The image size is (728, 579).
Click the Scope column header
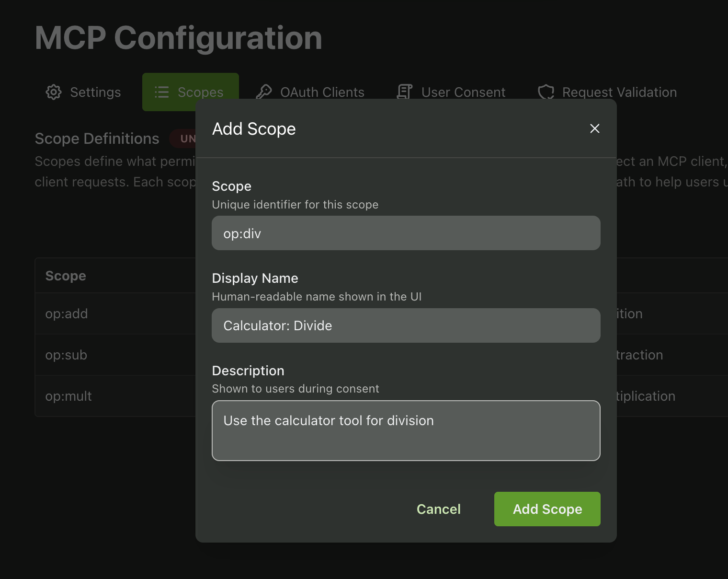pos(66,276)
